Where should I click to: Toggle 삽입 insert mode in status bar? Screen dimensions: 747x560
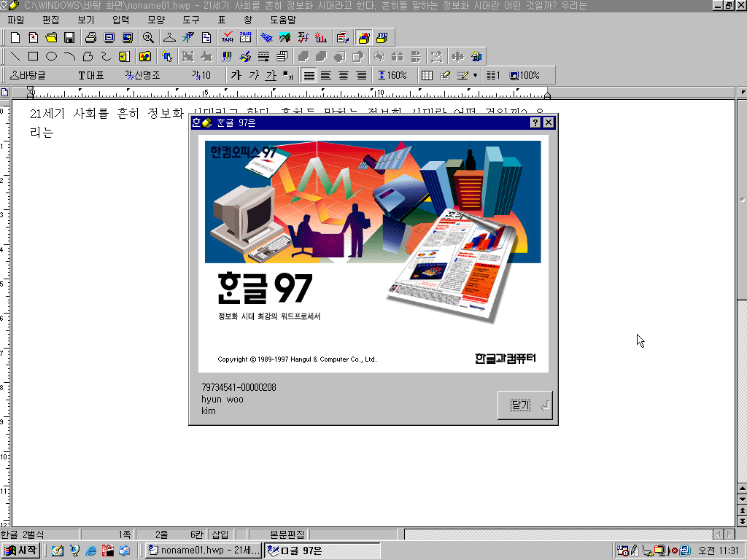click(220, 534)
